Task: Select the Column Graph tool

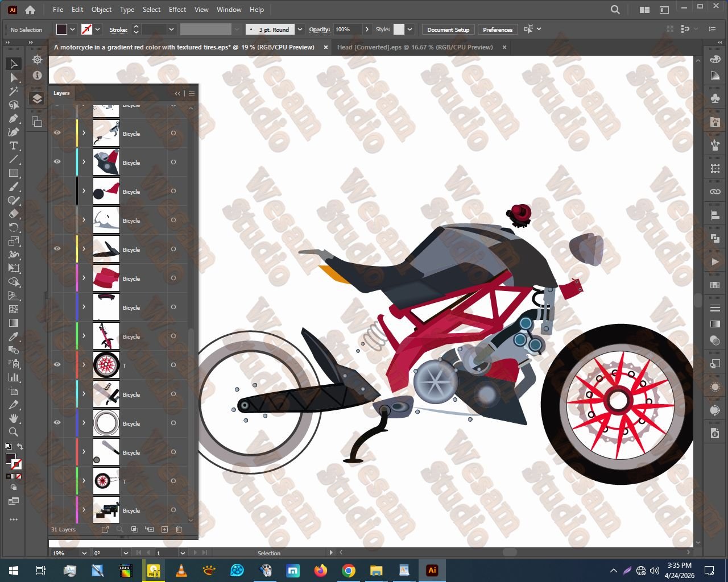Action: tap(14, 377)
